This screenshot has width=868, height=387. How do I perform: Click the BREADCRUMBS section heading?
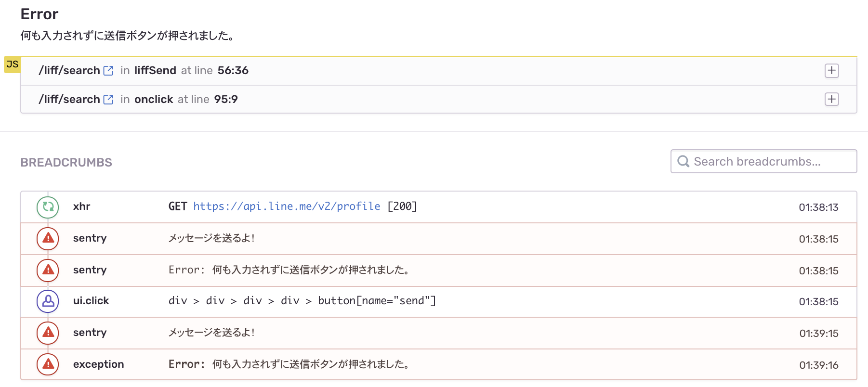tap(66, 163)
